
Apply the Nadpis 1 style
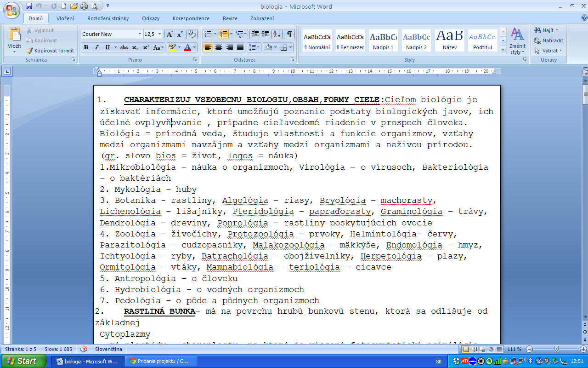[383, 40]
